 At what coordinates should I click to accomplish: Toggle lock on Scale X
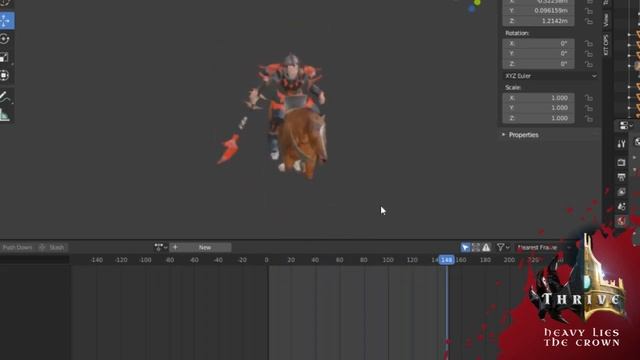(x=589, y=98)
